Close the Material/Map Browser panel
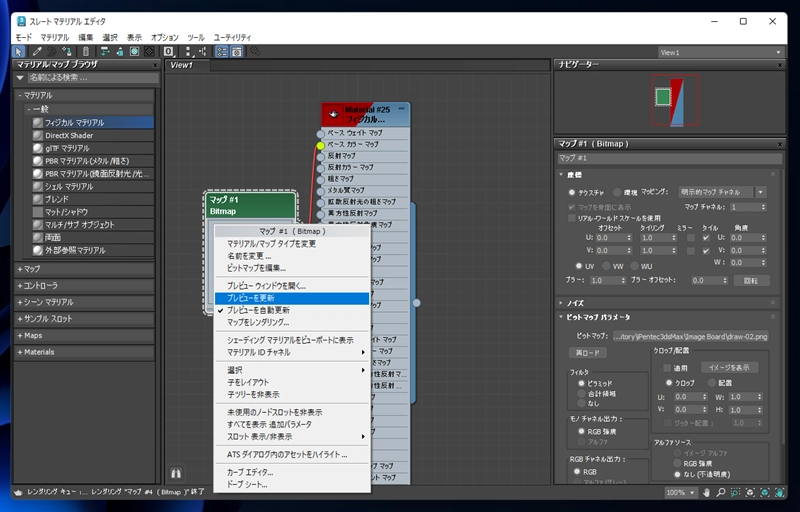The width and height of the screenshot is (800, 512). [x=155, y=65]
